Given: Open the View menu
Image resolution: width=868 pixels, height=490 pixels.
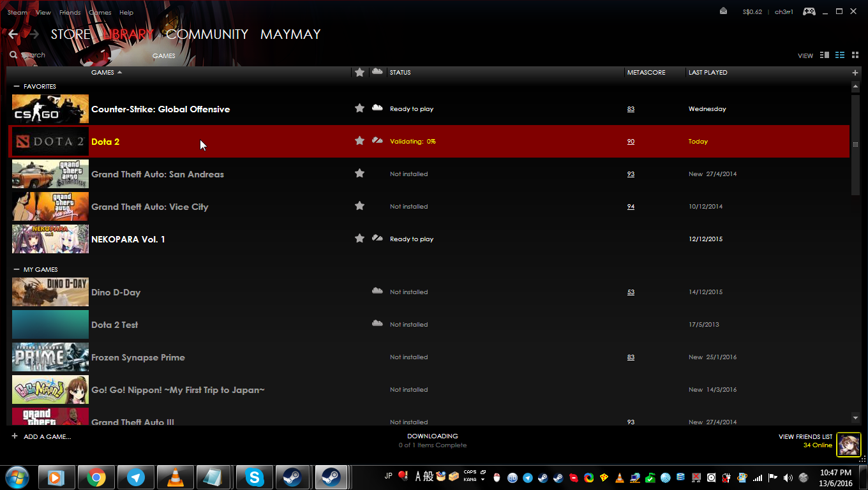Looking at the screenshot, I should pos(43,13).
